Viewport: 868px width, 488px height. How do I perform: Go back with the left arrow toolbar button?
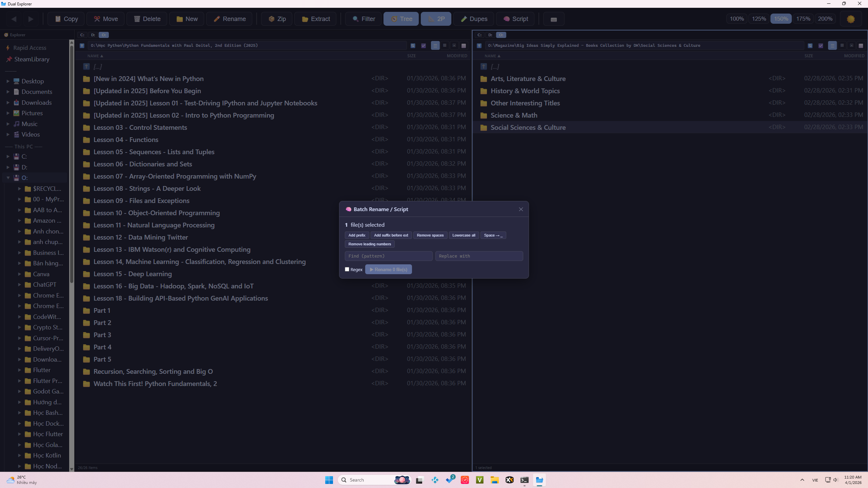pyautogui.click(x=14, y=19)
